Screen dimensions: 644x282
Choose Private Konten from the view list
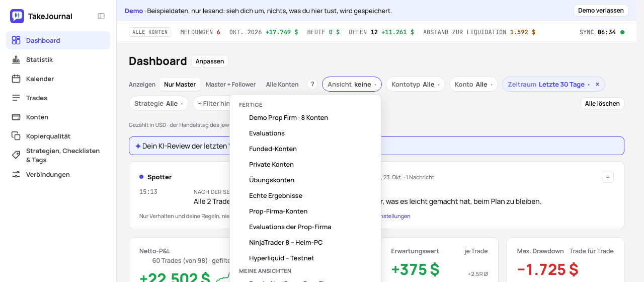click(305, 164)
